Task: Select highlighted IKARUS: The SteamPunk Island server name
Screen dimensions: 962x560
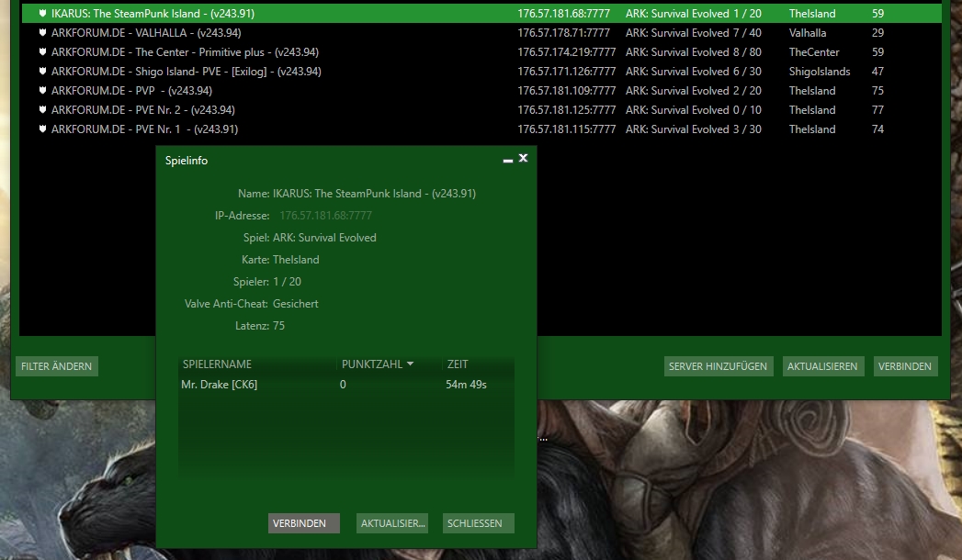Action: tap(153, 14)
